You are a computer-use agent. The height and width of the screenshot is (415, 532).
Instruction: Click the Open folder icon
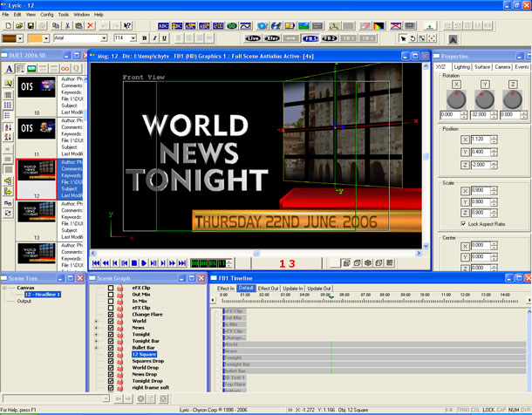tap(19, 26)
